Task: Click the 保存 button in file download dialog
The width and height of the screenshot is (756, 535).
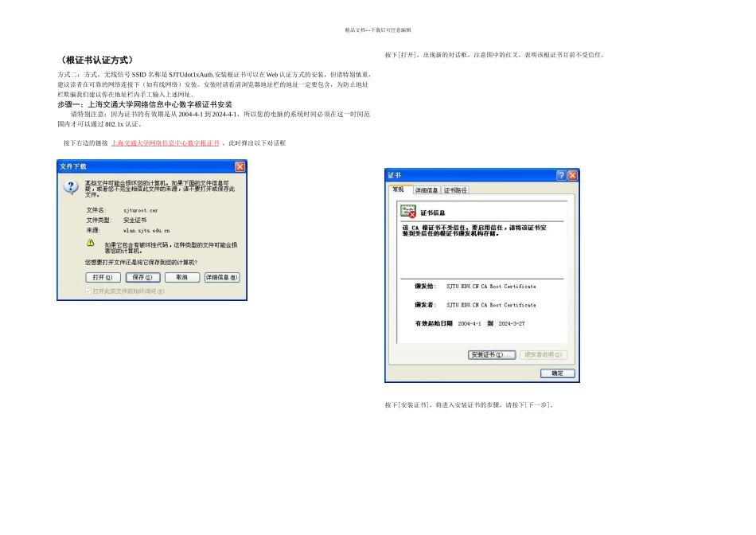Action: 142,277
